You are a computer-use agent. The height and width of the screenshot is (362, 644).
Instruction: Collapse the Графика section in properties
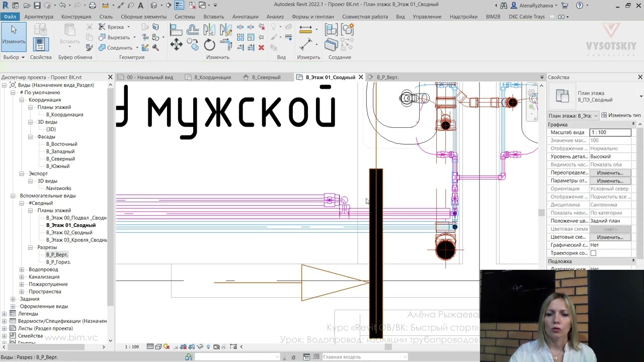click(633, 124)
